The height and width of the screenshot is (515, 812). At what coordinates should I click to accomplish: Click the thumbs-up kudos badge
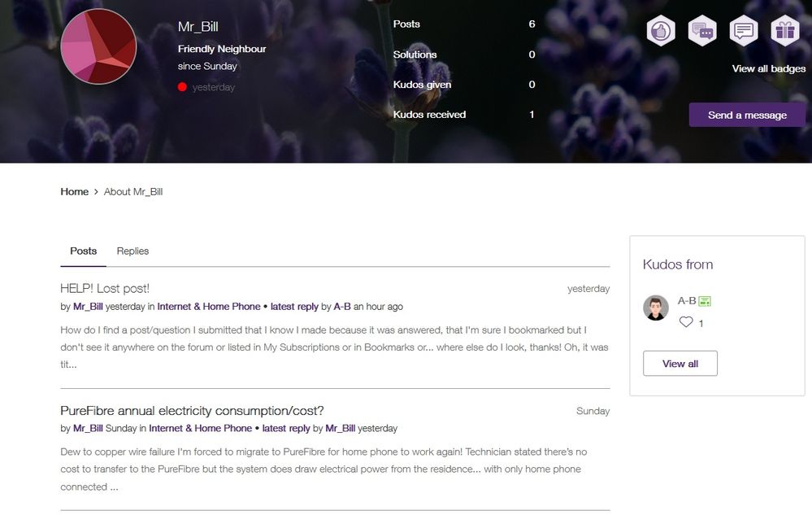(661, 32)
